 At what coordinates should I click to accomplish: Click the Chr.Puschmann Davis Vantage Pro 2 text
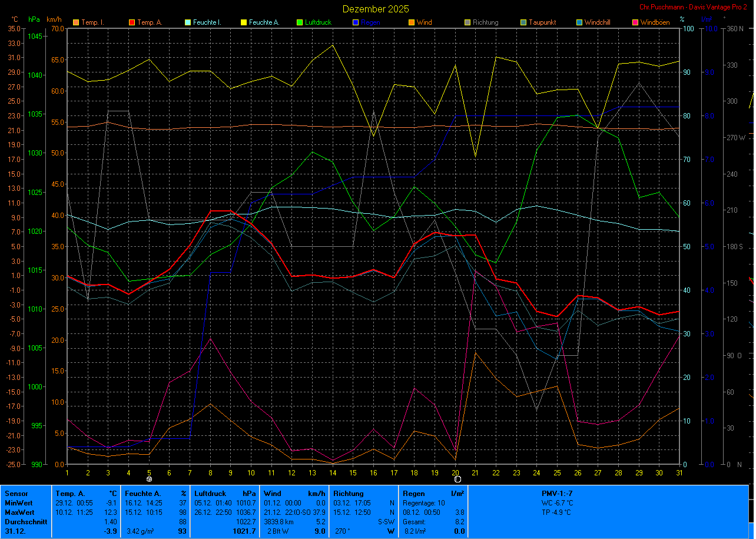(x=692, y=7)
